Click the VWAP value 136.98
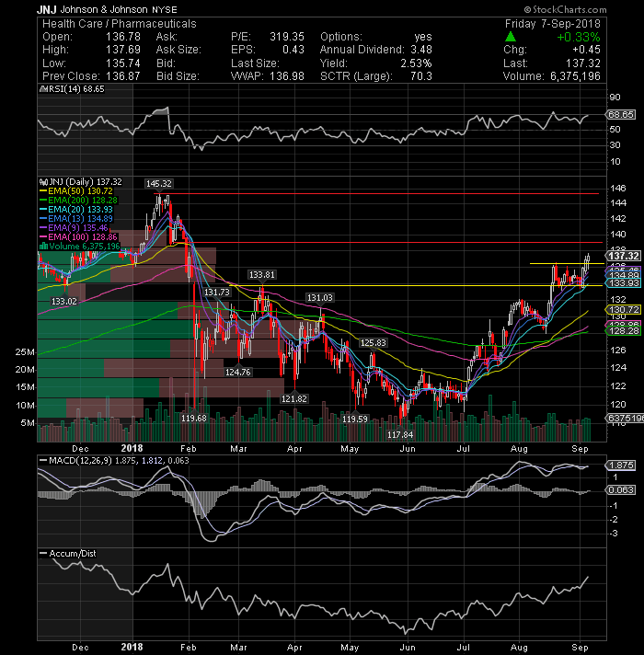Viewport: 644px width, 655px height. click(x=287, y=76)
